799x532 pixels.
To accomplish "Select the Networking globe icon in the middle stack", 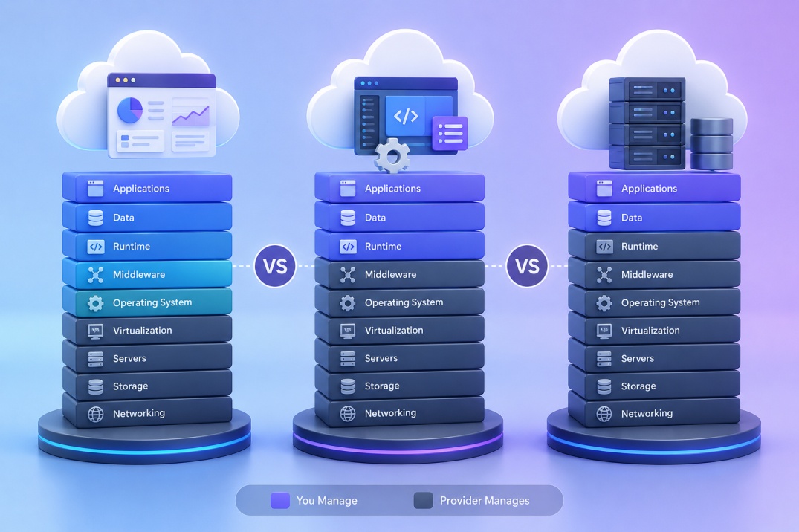I will (x=348, y=413).
